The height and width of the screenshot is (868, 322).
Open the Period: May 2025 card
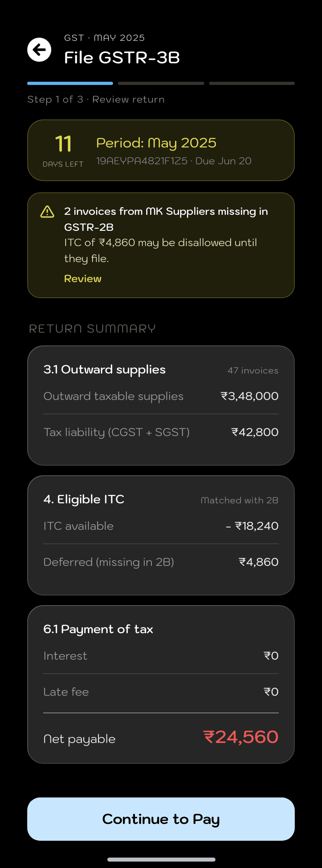[x=161, y=150]
